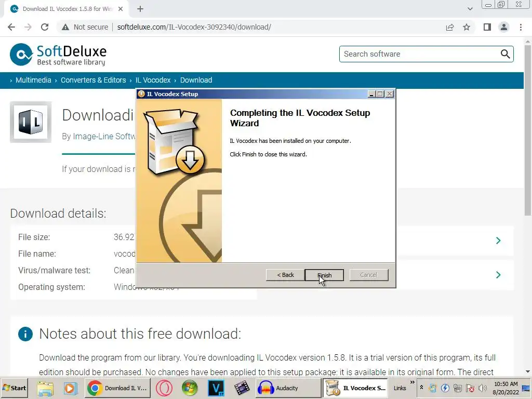Open Vegas Pro from the taskbar

tap(216, 388)
